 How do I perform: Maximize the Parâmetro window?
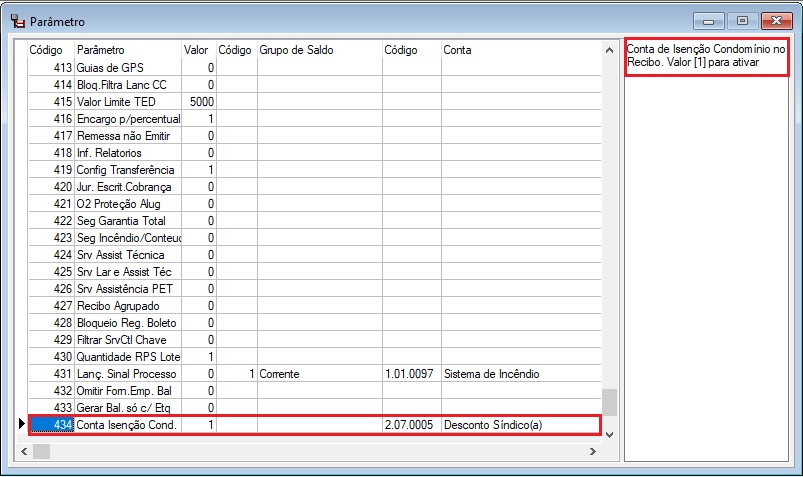click(742, 21)
